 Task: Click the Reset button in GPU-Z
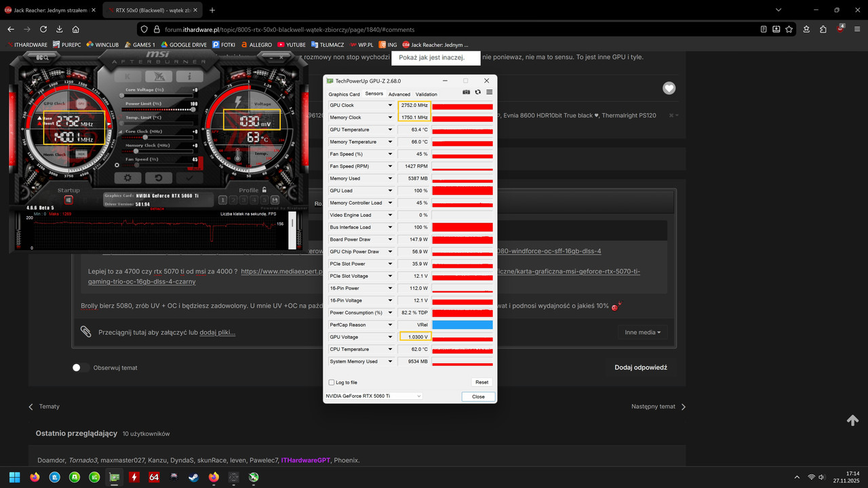click(x=481, y=382)
